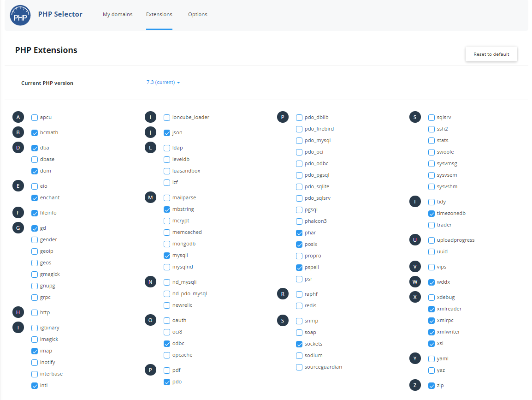Screen dimensions: 532x400
Task: Disable the imap extension
Action: (x=35, y=351)
